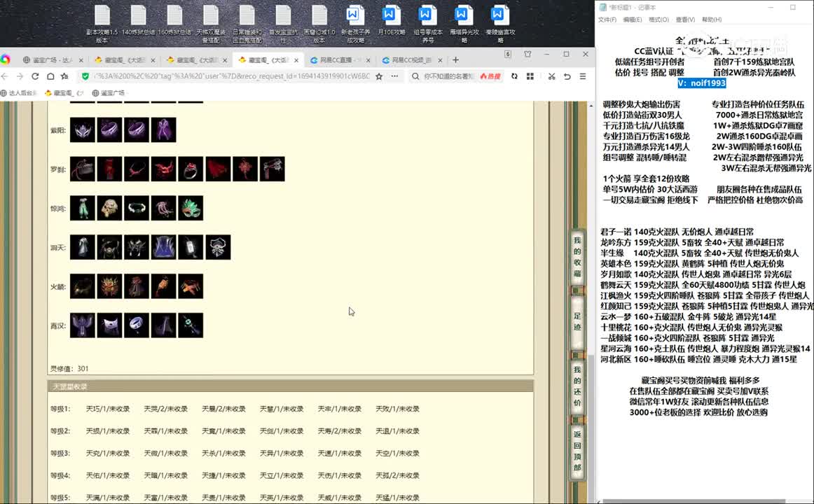Select the red tassel knot item in 罗刹 row
This screenshot has height=504, width=814.
click(x=245, y=169)
